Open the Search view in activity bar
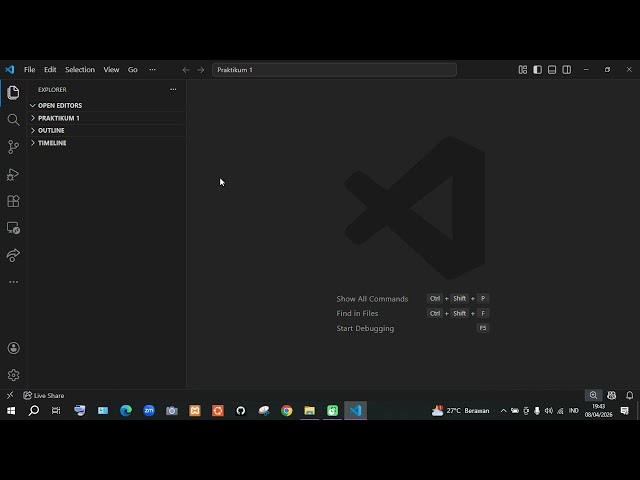Viewport: 640px width, 480px height. click(x=13, y=120)
